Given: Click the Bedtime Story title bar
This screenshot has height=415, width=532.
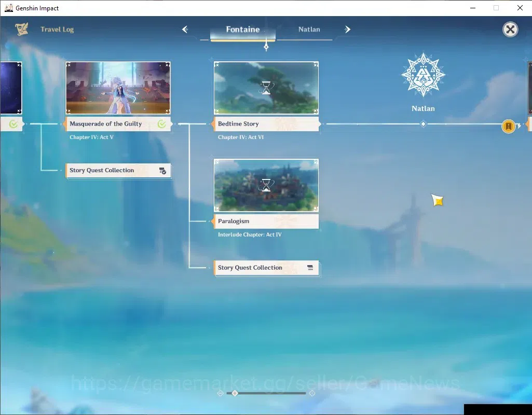Looking at the screenshot, I should point(266,124).
